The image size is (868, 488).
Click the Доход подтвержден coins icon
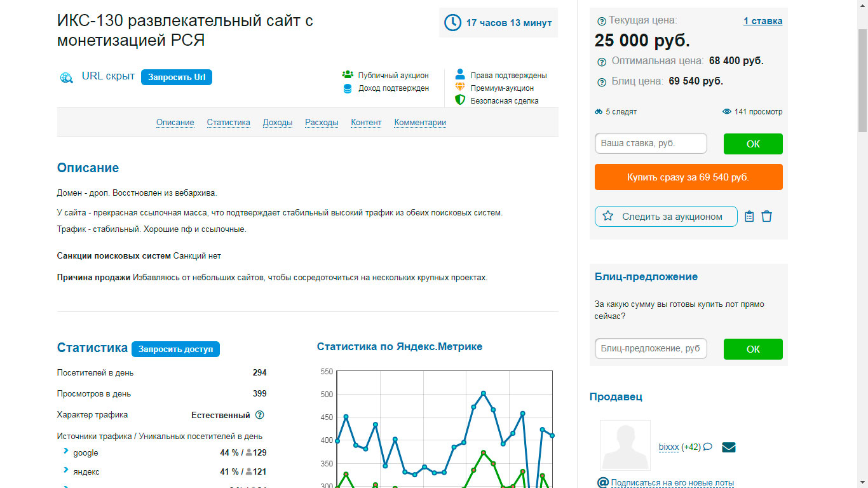pos(348,88)
